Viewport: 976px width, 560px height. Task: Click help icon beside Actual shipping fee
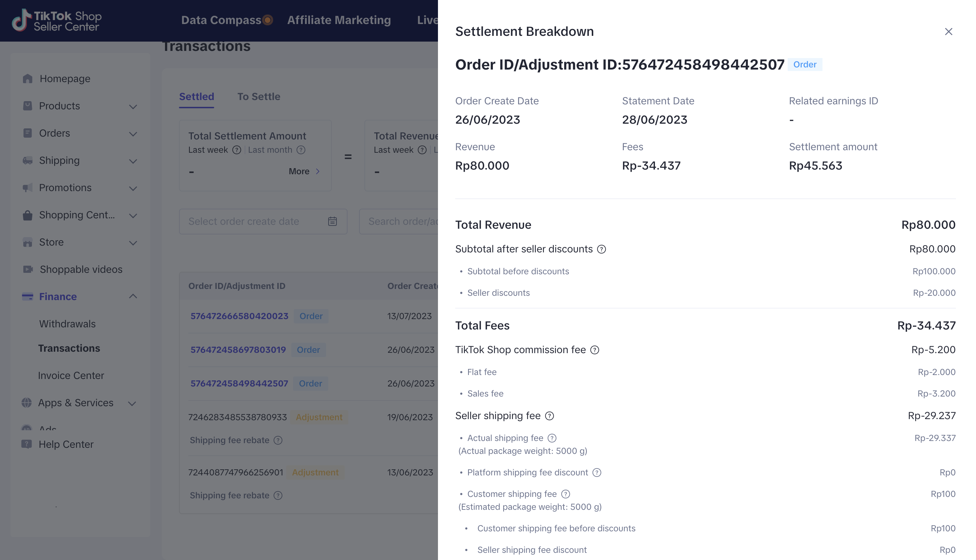pos(552,438)
